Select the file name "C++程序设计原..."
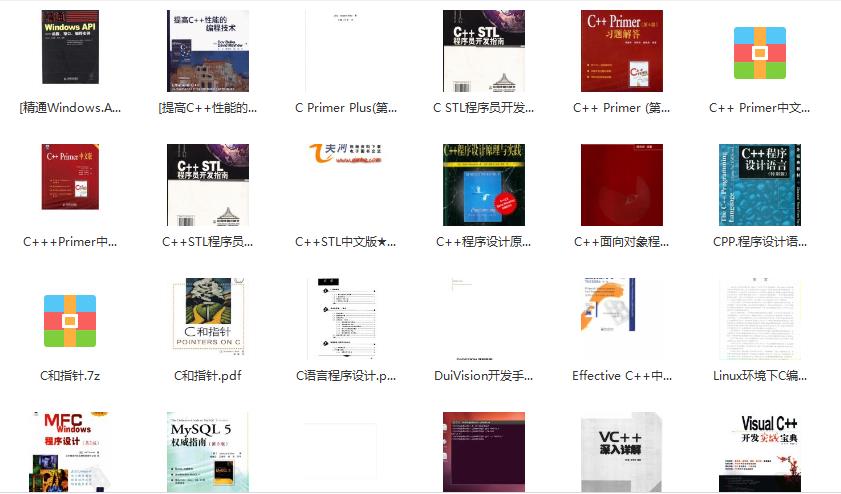 (484, 242)
